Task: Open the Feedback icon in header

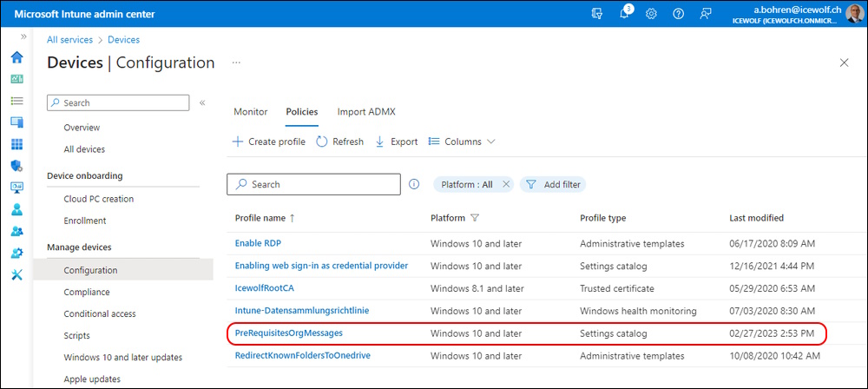Action: 705,15
